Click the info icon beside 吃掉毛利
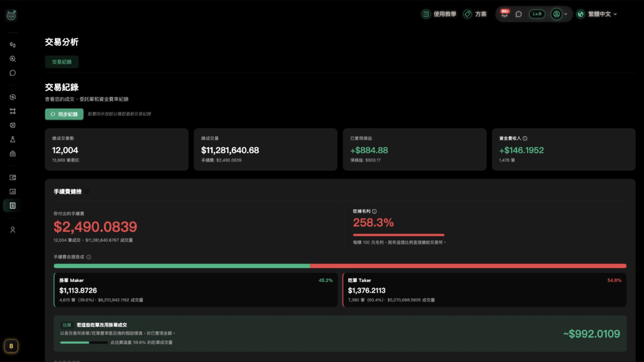This screenshot has width=644, height=362. (374, 211)
